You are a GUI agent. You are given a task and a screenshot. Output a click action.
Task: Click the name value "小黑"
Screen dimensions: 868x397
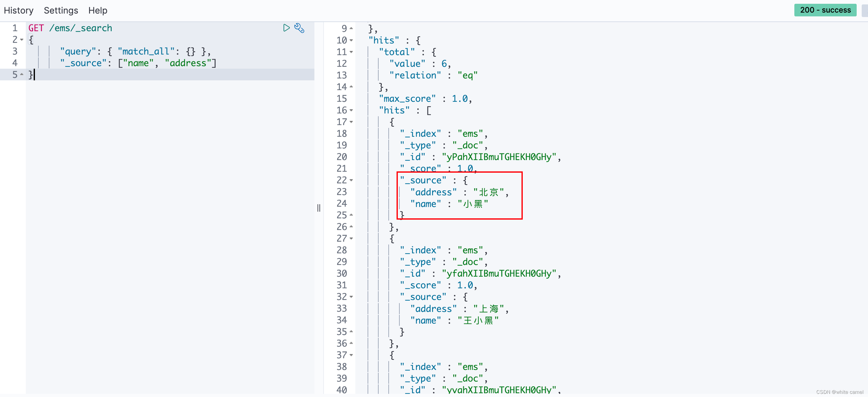click(x=473, y=204)
